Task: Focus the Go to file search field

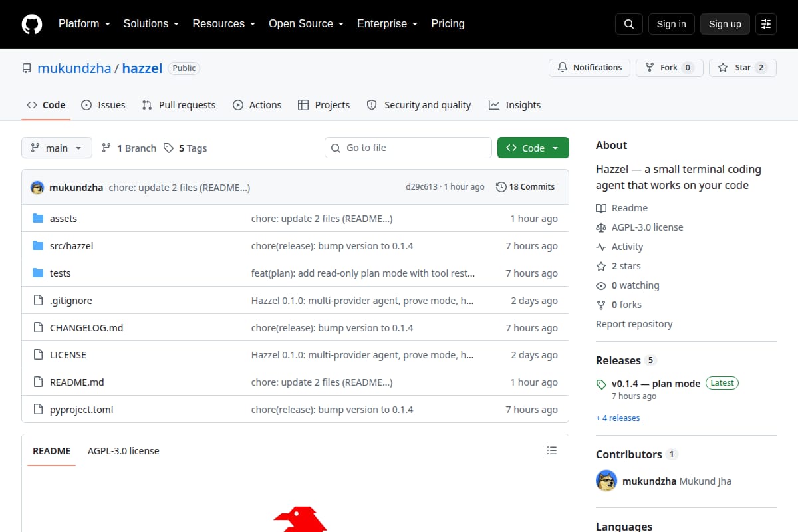Action: point(408,148)
